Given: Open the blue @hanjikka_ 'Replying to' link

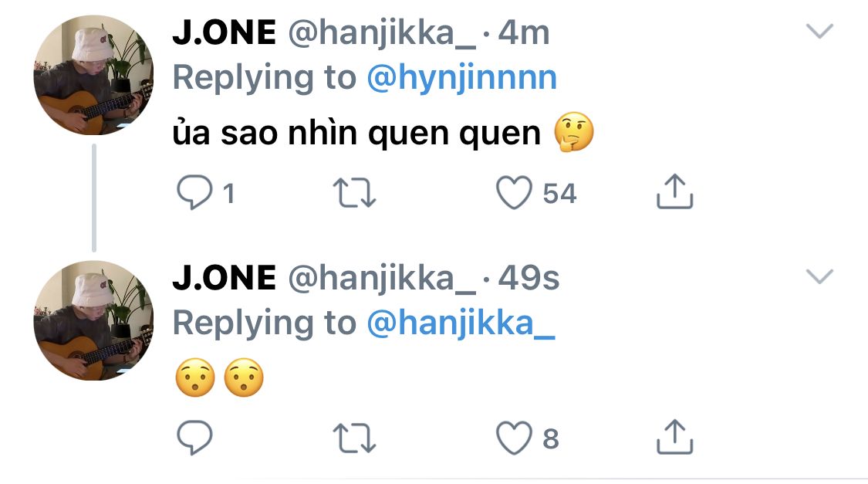Looking at the screenshot, I should 461,323.
